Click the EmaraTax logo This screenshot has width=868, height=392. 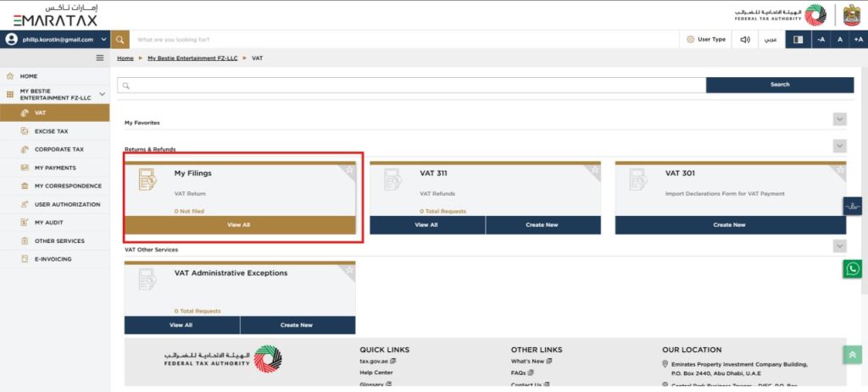[55, 15]
